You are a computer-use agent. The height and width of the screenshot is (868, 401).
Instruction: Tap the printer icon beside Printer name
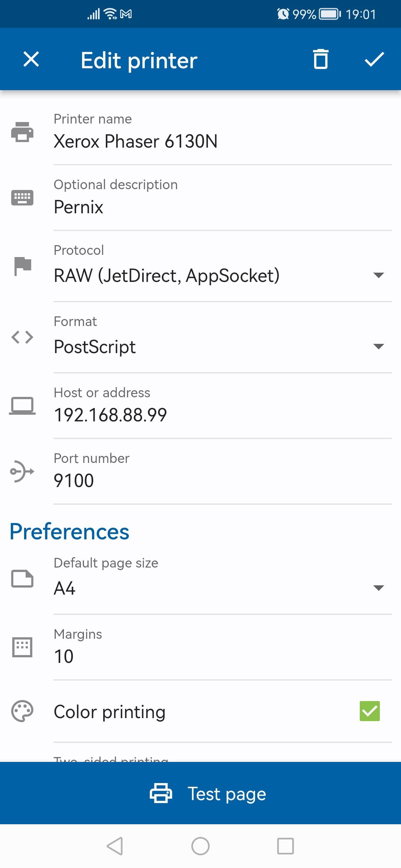(22, 132)
